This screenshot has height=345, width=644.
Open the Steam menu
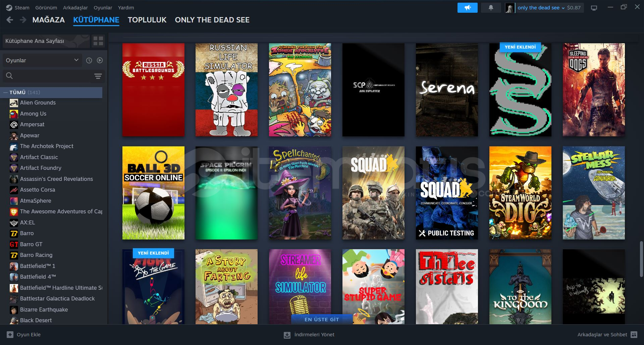point(22,7)
